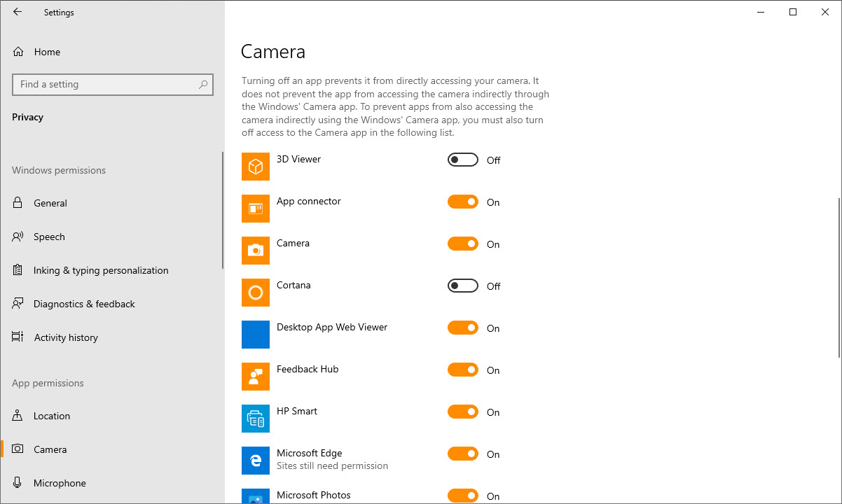Click the Desktop App Web Viewer icon
This screenshot has height=504, width=842.
click(256, 335)
